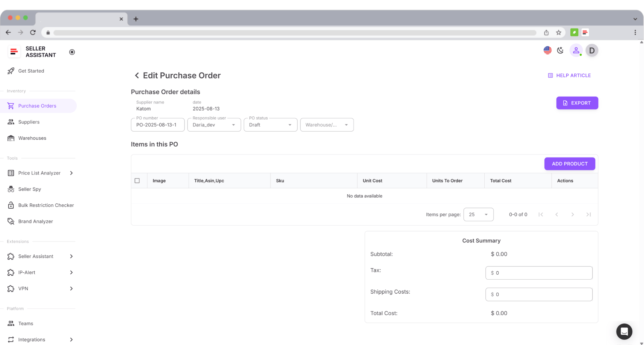Go to last page of table
This screenshot has width=644, height=345.
pos(589,215)
